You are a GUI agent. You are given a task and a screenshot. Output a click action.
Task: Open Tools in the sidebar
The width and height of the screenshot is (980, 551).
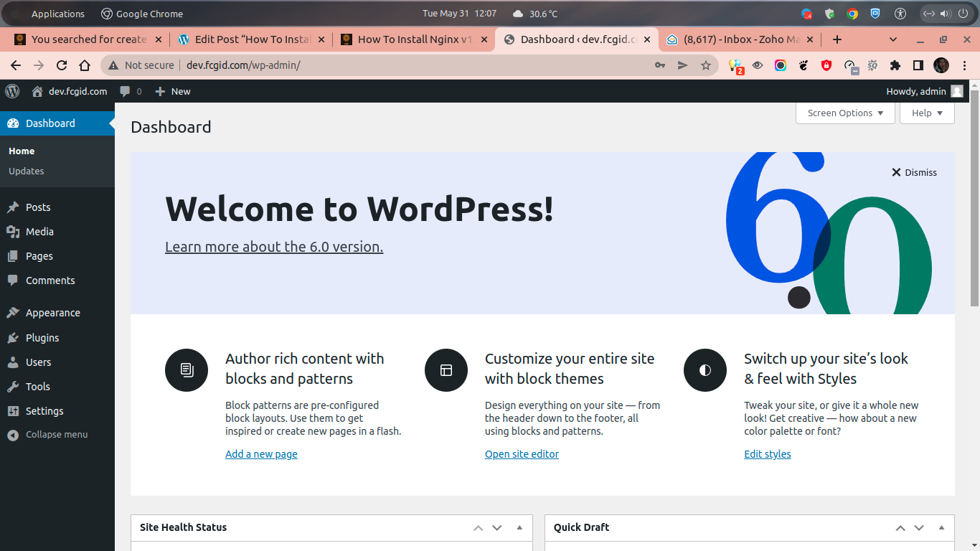(x=57, y=387)
